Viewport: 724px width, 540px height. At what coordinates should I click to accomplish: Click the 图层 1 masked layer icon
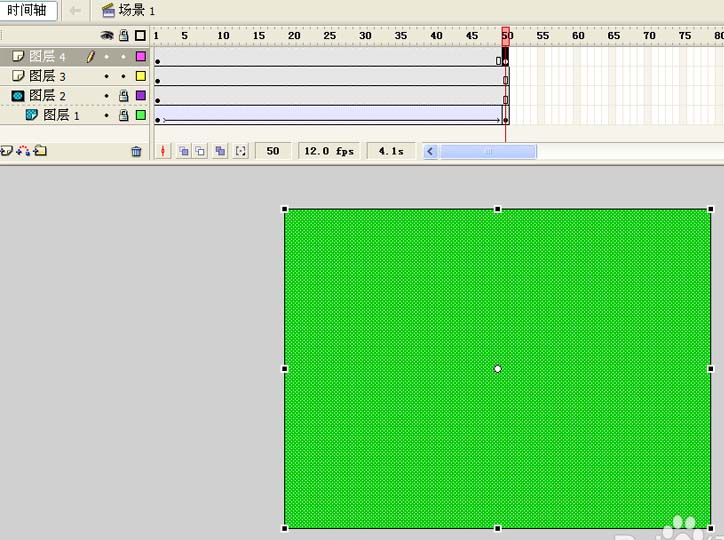(31, 115)
